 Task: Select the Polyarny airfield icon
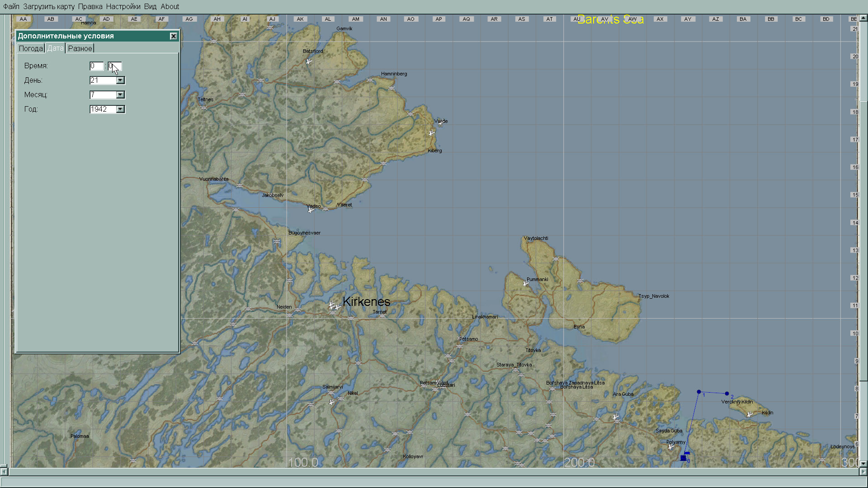[671, 447]
